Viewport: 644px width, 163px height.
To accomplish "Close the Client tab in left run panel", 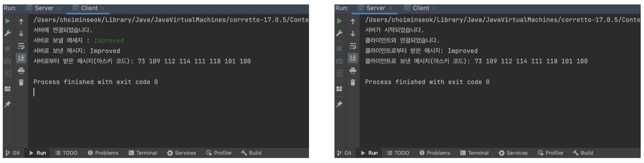I will (103, 8).
